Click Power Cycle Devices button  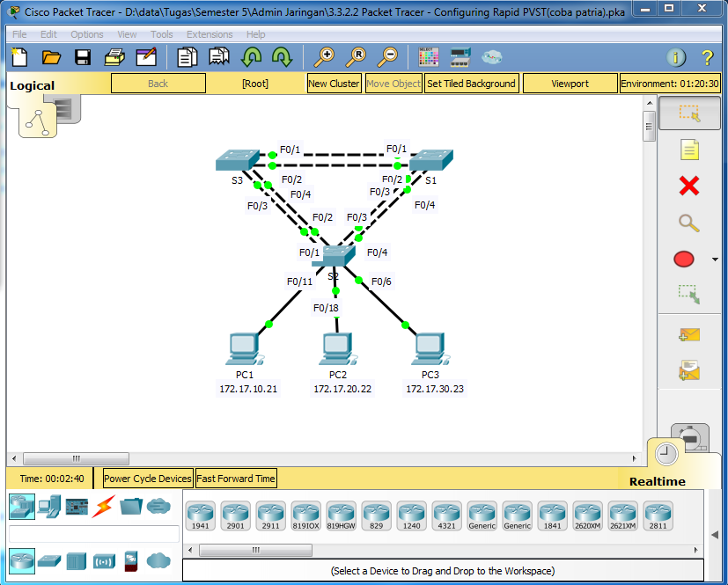(x=148, y=479)
